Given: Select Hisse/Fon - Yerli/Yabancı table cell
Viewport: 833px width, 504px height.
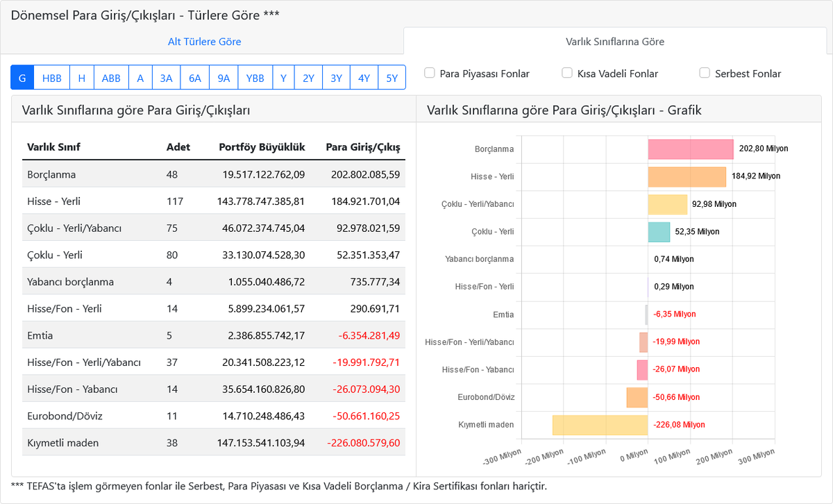Looking at the screenshot, I should [84, 362].
